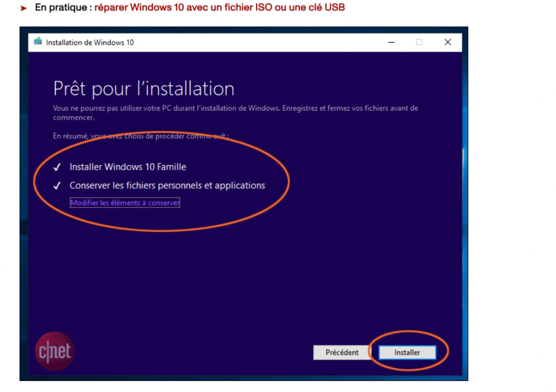Click the Installation de Windows 10 title text

point(90,42)
